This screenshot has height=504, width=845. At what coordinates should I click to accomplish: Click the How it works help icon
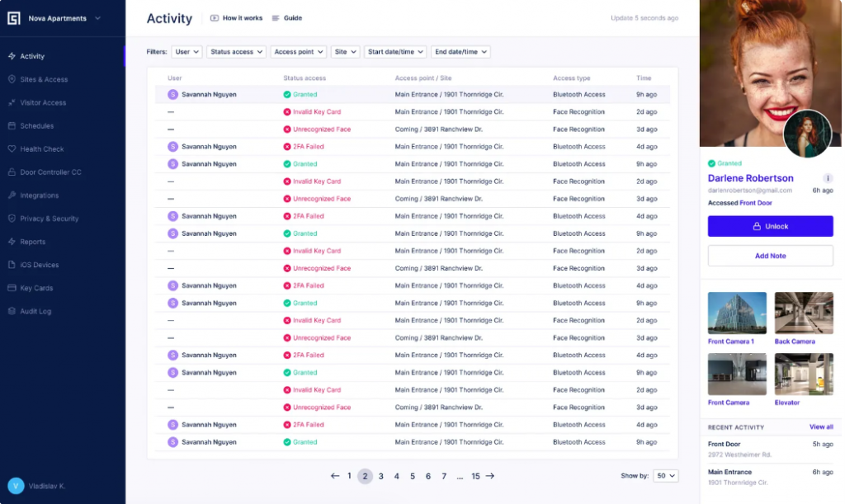tap(216, 18)
